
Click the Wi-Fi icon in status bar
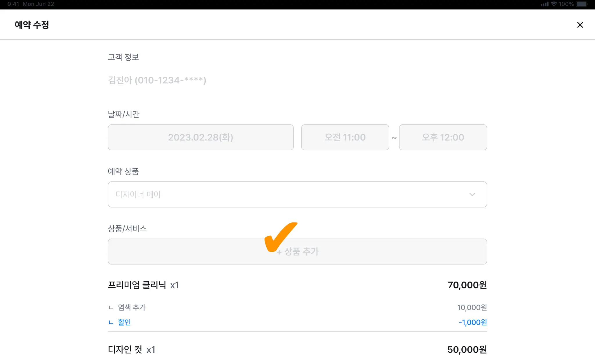click(554, 4)
